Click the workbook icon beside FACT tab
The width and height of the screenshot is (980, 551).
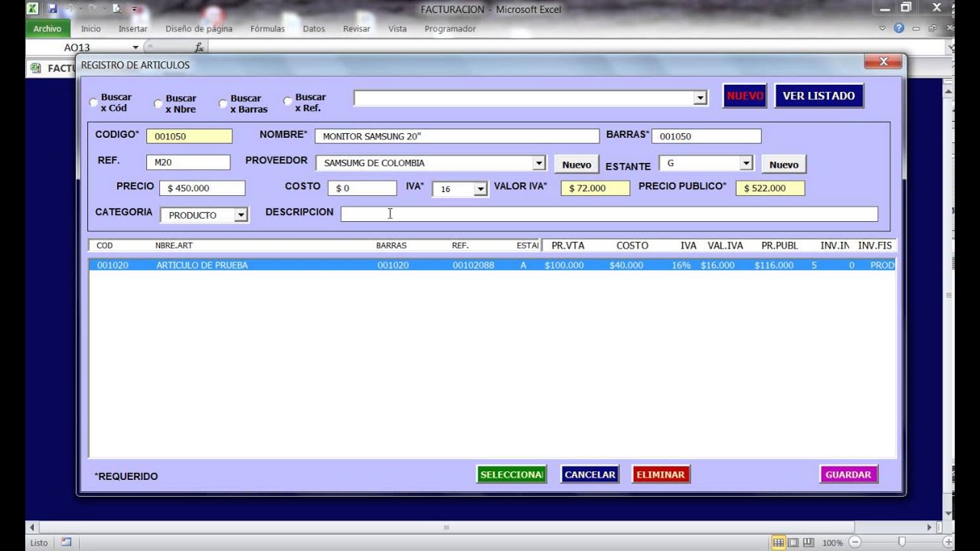click(x=35, y=68)
